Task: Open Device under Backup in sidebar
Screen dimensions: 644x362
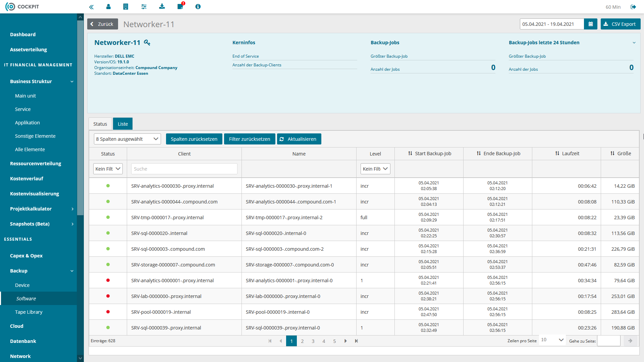Action: pyautogui.click(x=22, y=285)
